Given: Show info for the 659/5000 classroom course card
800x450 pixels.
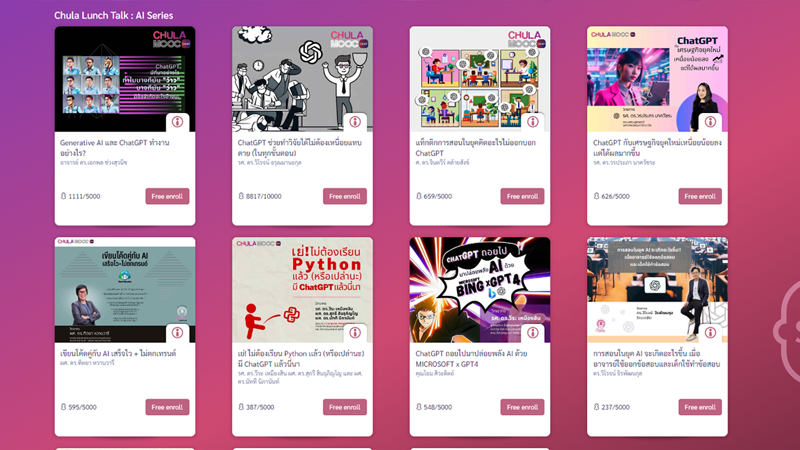Looking at the screenshot, I should point(533,122).
